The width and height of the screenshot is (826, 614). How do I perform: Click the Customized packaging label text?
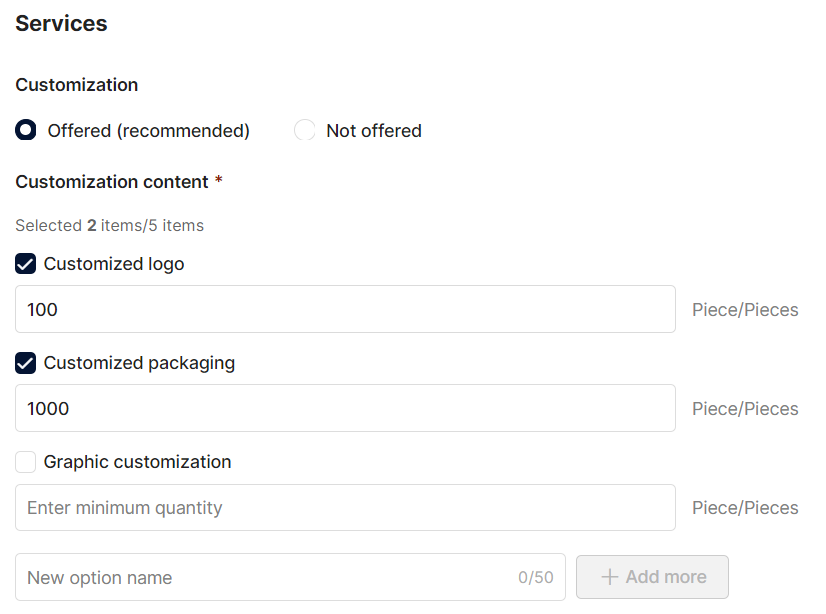point(139,363)
